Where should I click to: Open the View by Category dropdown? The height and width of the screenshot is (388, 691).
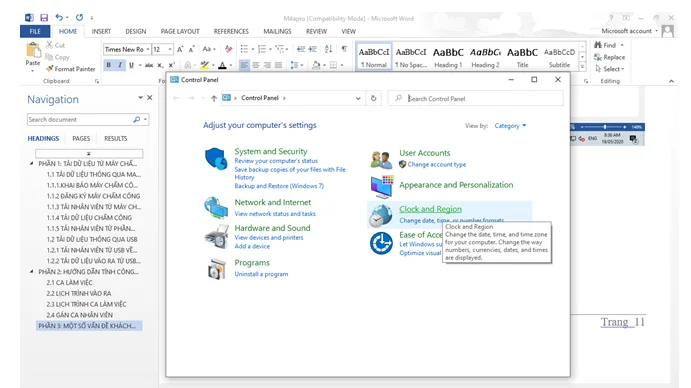coord(510,126)
